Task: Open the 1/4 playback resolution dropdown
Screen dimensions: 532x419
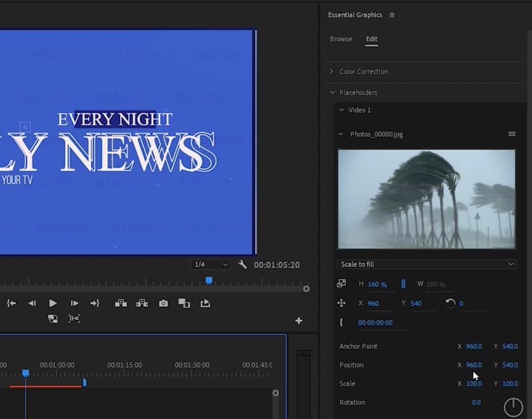Action: (x=211, y=264)
